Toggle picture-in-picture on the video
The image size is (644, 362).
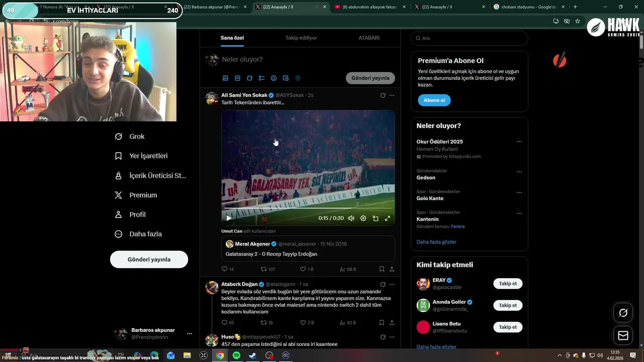tap(375, 218)
